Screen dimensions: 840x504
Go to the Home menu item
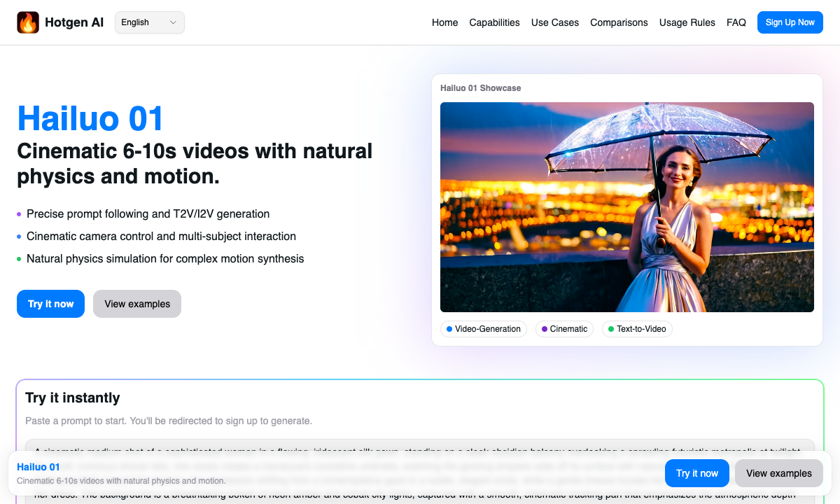coord(444,22)
